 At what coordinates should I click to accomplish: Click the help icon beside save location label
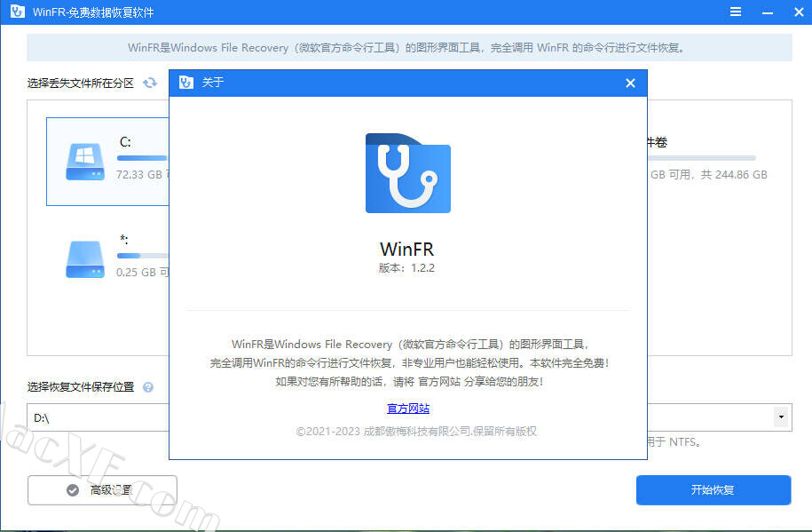148,387
